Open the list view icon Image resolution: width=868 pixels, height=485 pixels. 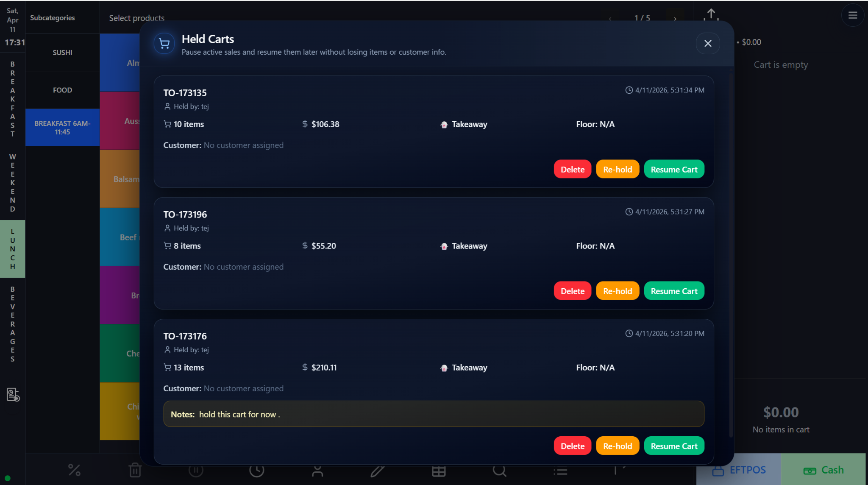click(560, 471)
